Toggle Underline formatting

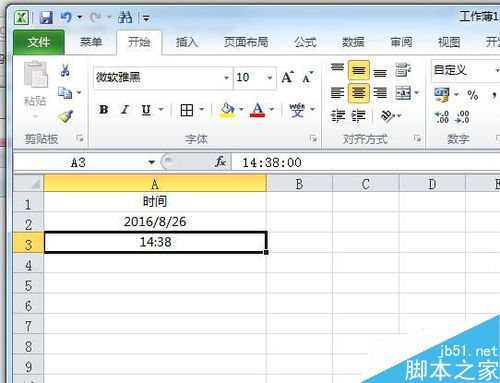click(146, 110)
